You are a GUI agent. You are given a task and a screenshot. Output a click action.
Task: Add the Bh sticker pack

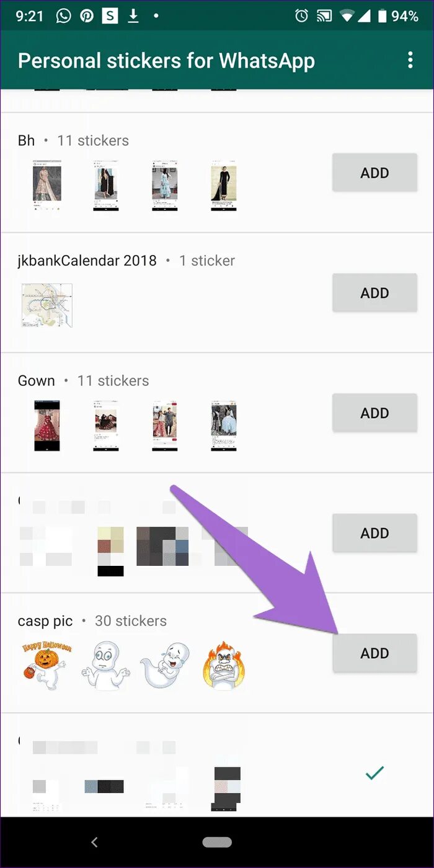(x=374, y=172)
